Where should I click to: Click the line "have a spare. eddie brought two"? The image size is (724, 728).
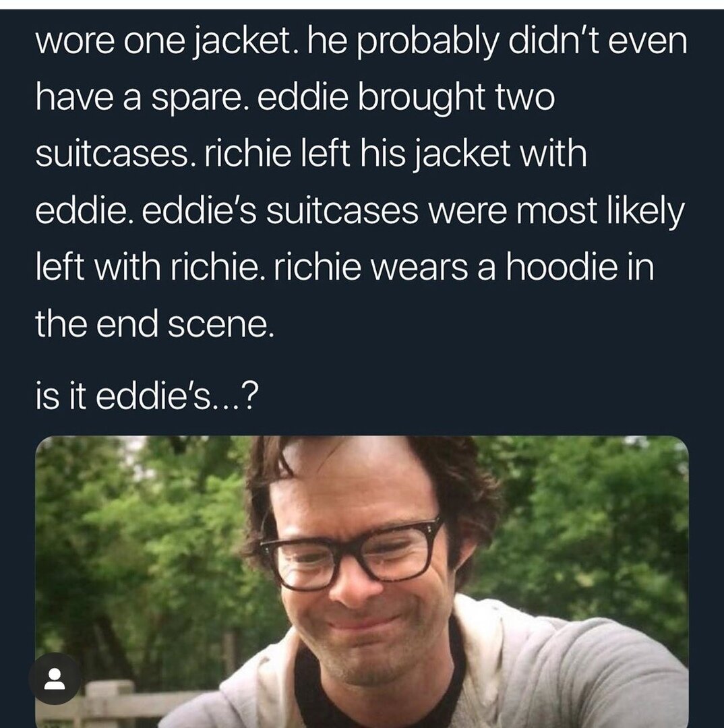coord(295,98)
